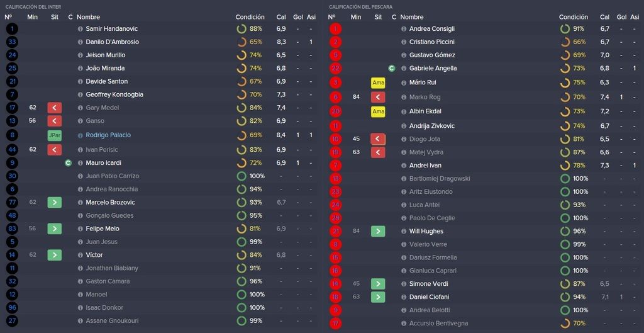Sort Pescara table by Cal column header
Image resolution: width=644 pixels, height=333 pixels.
coord(604,17)
